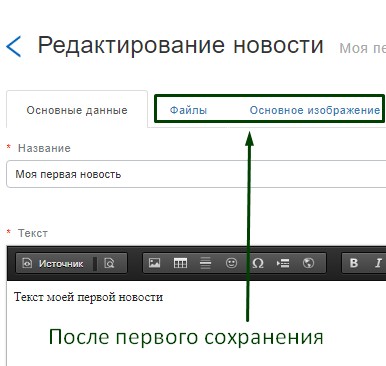This screenshot has width=386, height=366.
Task: Click the Текст field label
Action: pos(33,233)
